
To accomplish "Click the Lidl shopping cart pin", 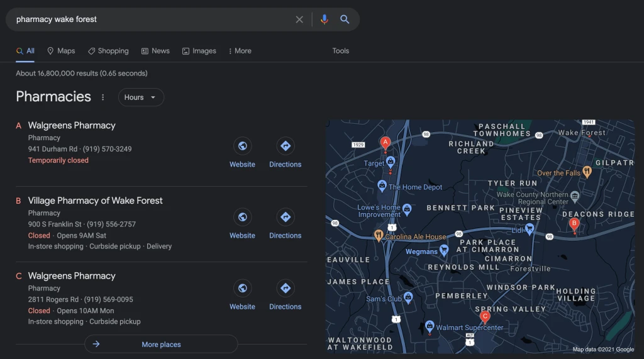I will click(530, 229).
